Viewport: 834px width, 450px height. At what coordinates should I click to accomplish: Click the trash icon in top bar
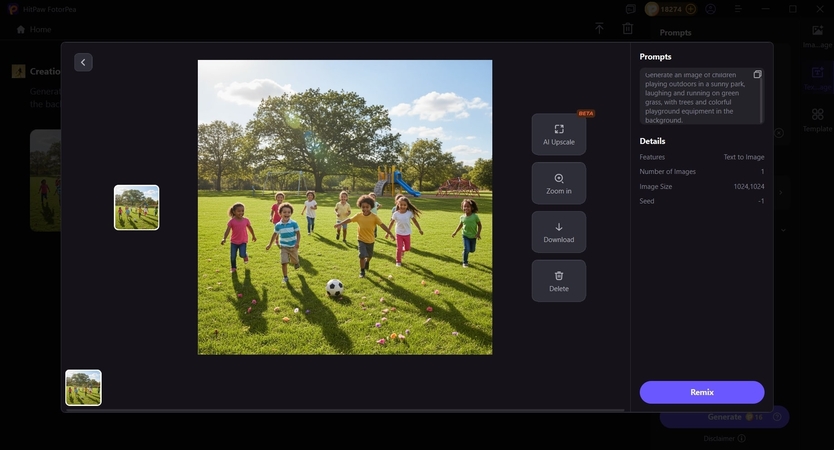pyautogui.click(x=628, y=29)
